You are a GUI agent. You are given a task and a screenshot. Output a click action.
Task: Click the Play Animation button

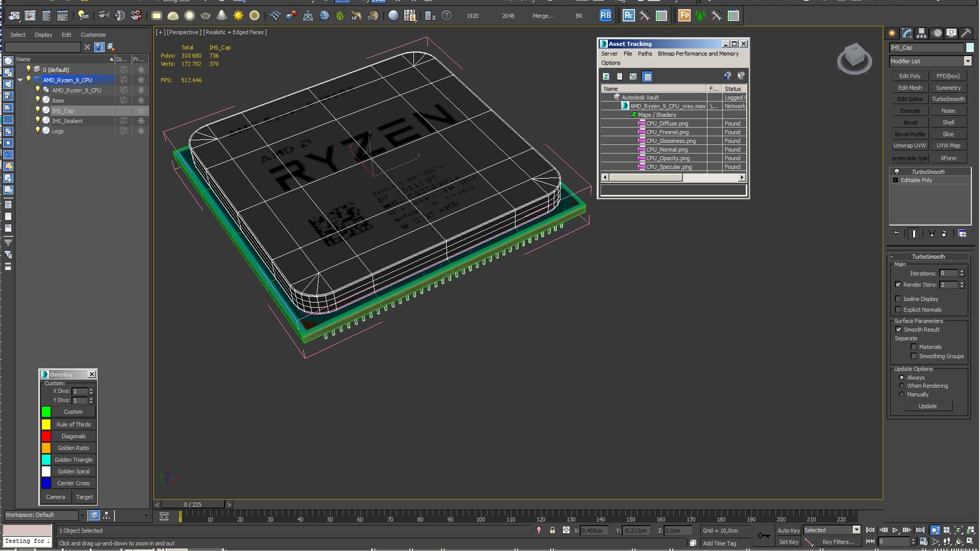click(x=895, y=531)
